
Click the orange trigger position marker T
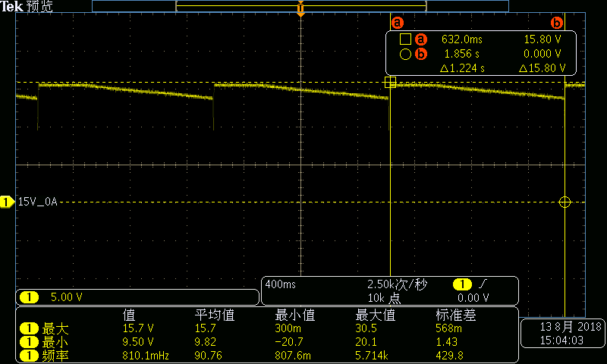pyautogui.click(x=300, y=8)
